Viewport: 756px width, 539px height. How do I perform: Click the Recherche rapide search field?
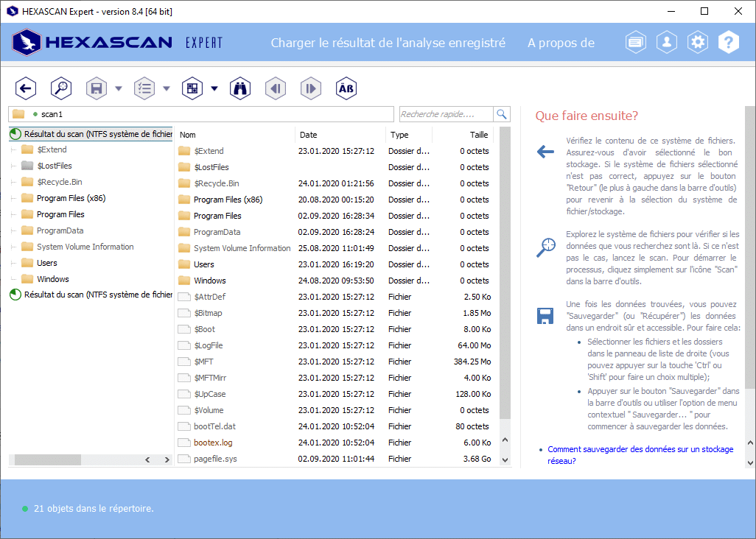(x=447, y=114)
